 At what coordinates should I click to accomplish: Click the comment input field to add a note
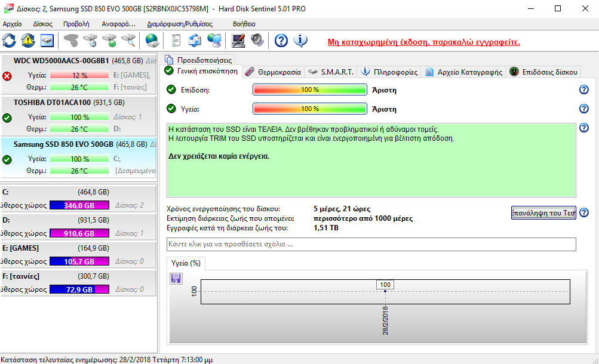371,244
